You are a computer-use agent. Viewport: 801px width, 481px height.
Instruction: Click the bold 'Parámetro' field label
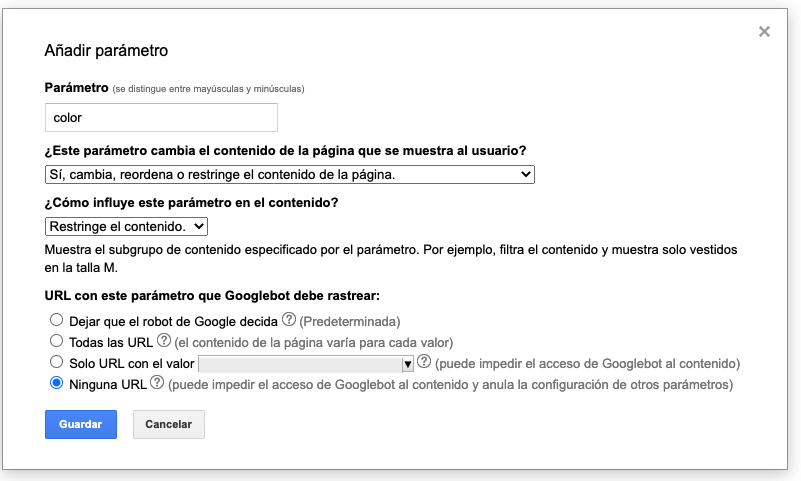point(76,88)
